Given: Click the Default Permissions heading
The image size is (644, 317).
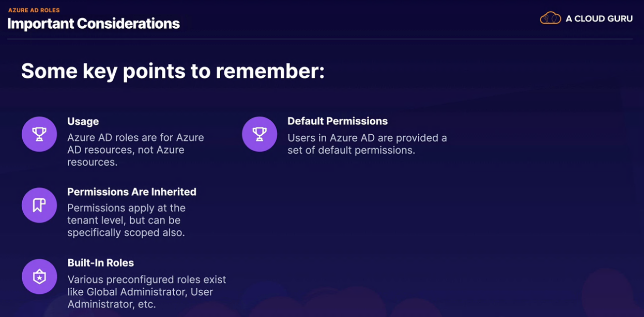Looking at the screenshot, I should [x=338, y=121].
